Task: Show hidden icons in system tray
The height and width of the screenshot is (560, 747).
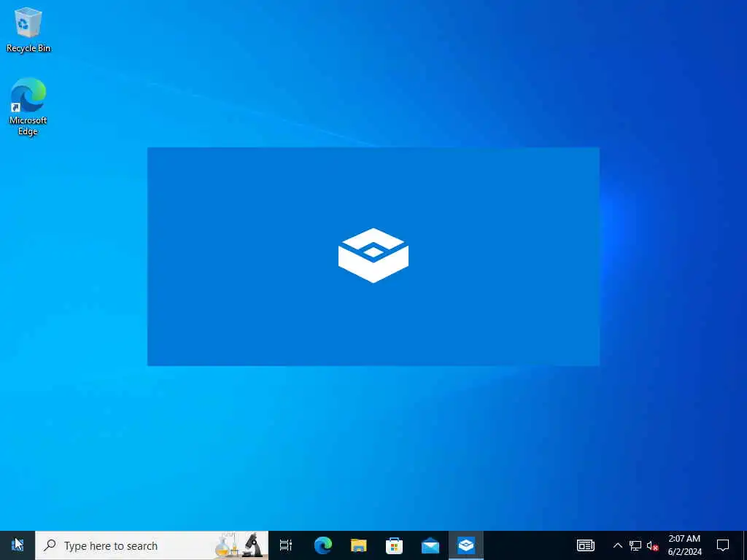Action: [617, 545]
